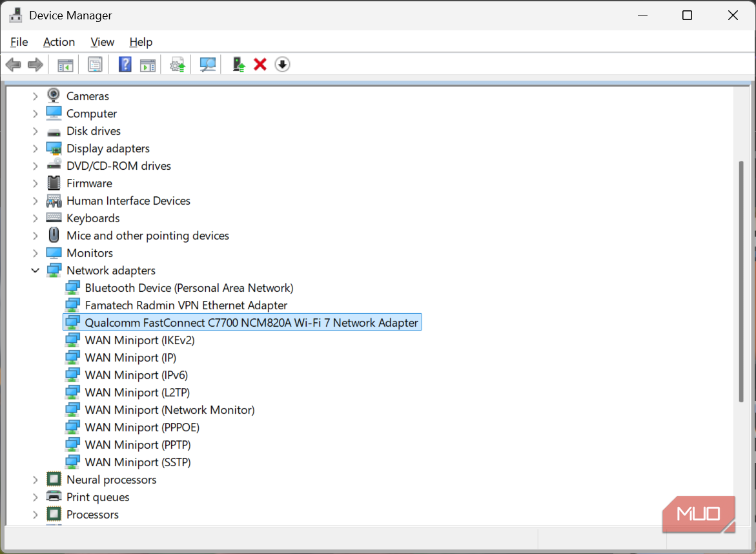Image resolution: width=756 pixels, height=554 pixels.
Task: Click the Back arrow toolbar icon
Action: 14,65
